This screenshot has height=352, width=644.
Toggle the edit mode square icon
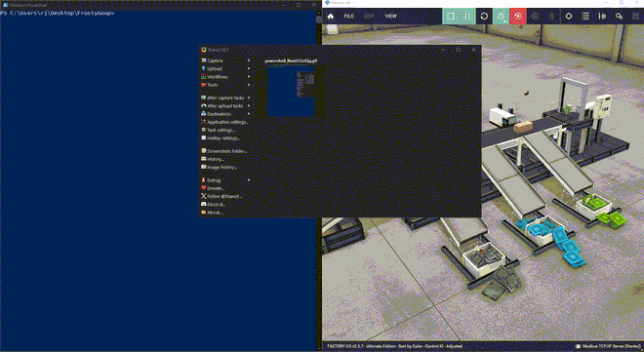(x=451, y=16)
